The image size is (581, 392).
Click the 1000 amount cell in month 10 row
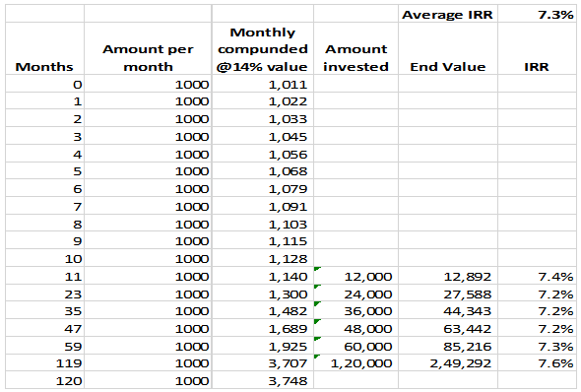[148, 258]
